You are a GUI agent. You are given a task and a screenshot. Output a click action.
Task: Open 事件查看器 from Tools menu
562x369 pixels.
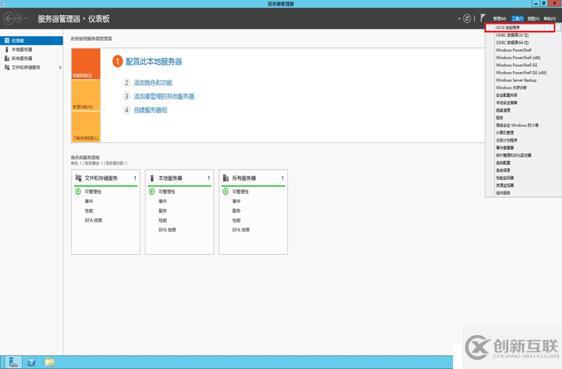[x=505, y=148]
